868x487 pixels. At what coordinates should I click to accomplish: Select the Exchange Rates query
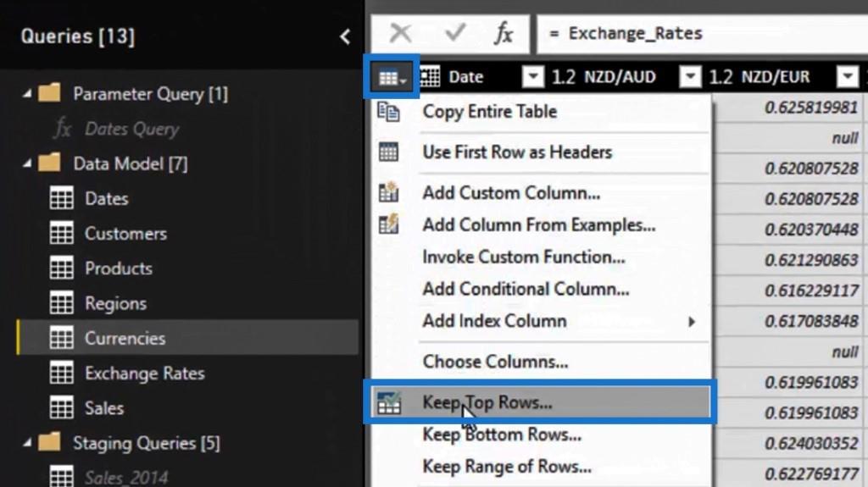pyautogui.click(x=144, y=374)
